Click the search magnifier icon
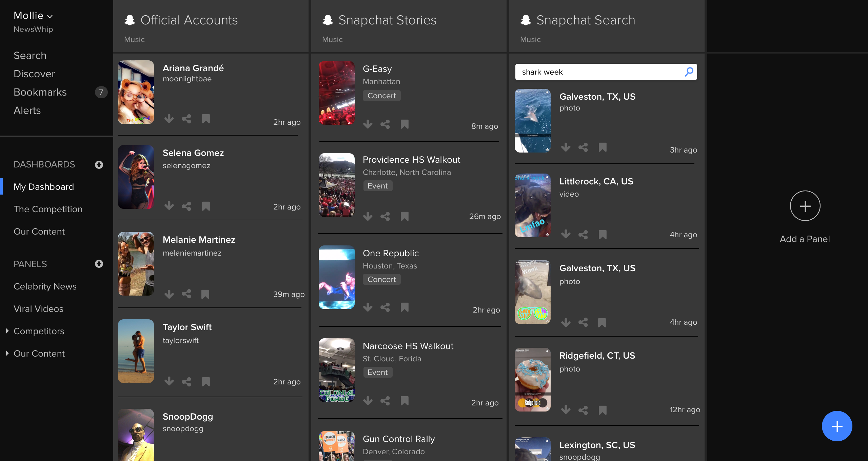 tap(689, 72)
